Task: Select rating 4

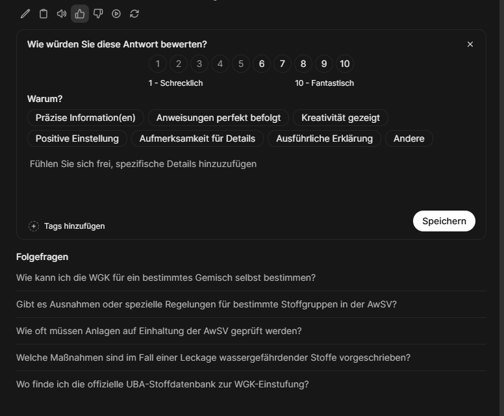Action: (x=220, y=64)
